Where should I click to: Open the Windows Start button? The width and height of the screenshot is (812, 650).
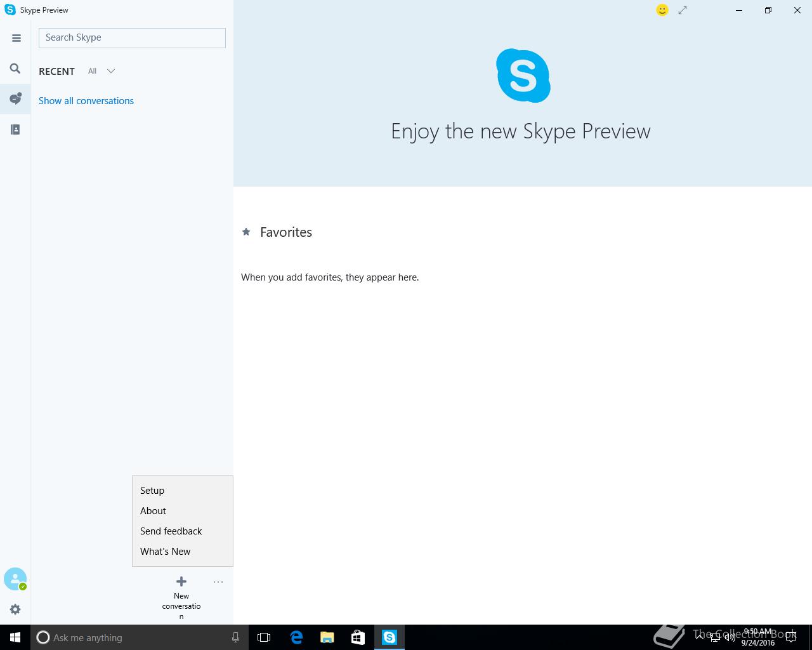coord(15,637)
